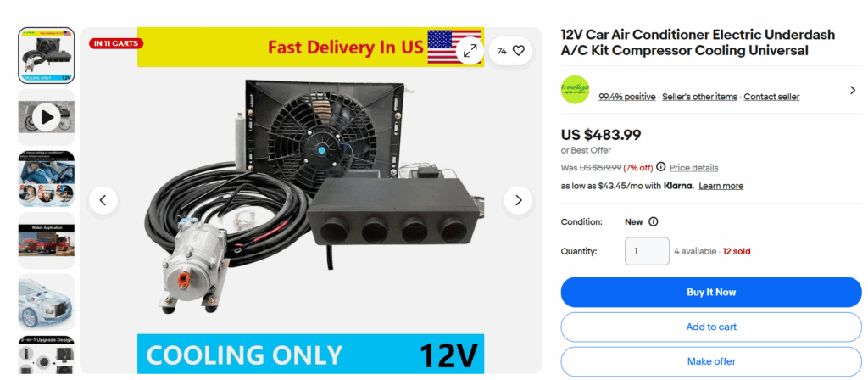Image resolution: width=868 pixels, height=380 pixels.
Task: Open info icon beside 7% off
Action: pyautogui.click(x=660, y=167)
